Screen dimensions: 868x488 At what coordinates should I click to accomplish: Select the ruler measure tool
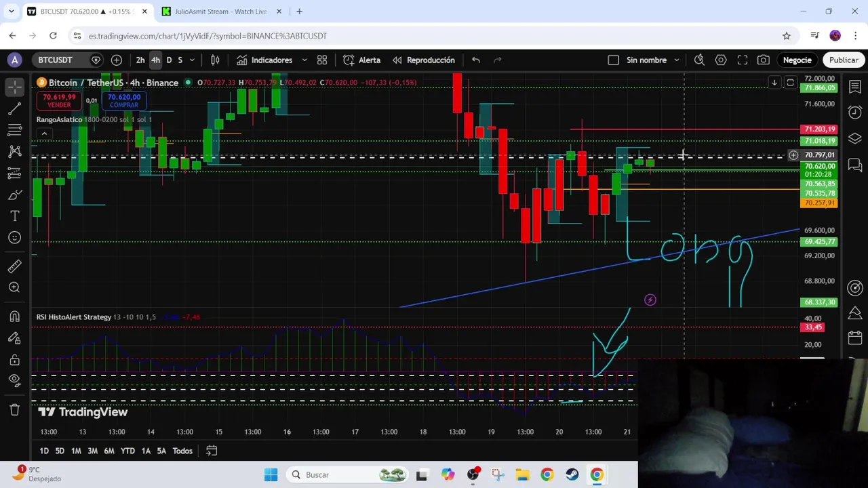coord(15,266)
